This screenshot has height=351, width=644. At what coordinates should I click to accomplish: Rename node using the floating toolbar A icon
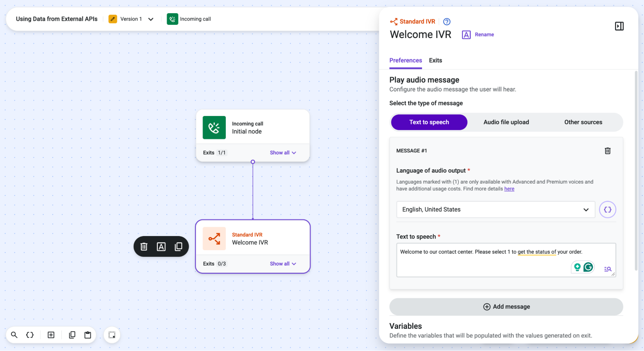pos(161,247)
